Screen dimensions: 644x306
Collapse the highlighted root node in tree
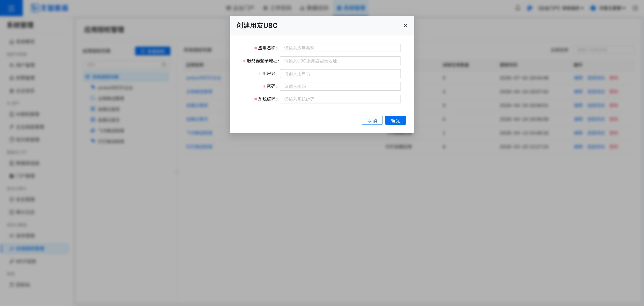(x=87, y=77)
